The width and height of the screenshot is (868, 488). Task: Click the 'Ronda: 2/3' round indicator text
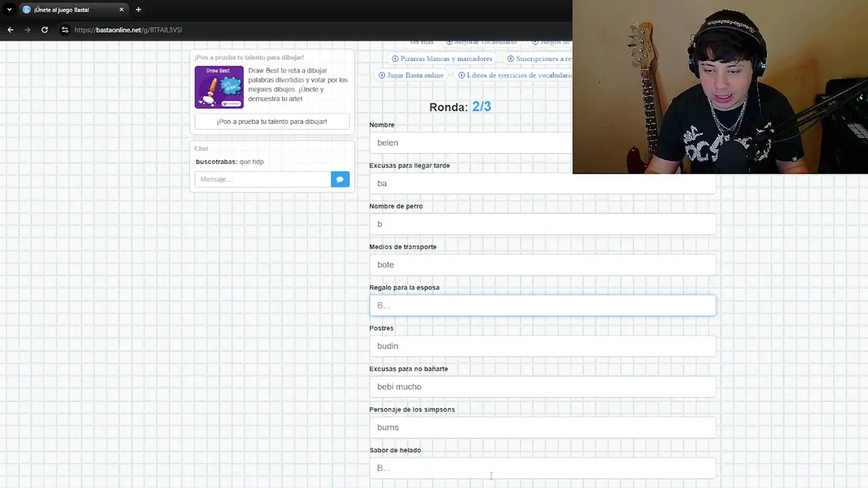(x=460, y=106)
